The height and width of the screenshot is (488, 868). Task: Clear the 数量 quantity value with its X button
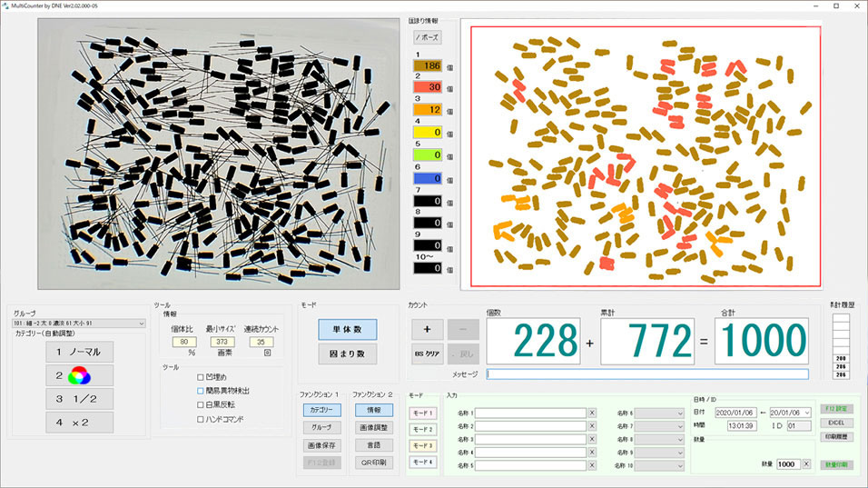(806, 464)
